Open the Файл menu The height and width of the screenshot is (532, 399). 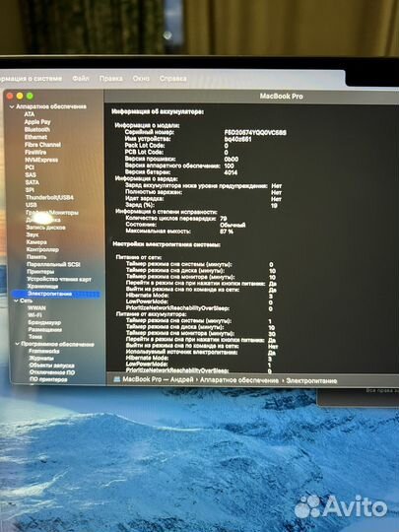[x=81, y=79]
